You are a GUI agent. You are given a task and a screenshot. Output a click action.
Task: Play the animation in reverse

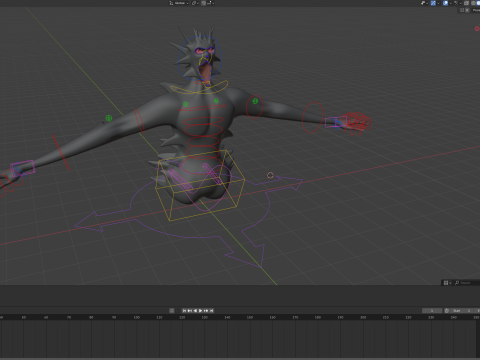(195, 311)
